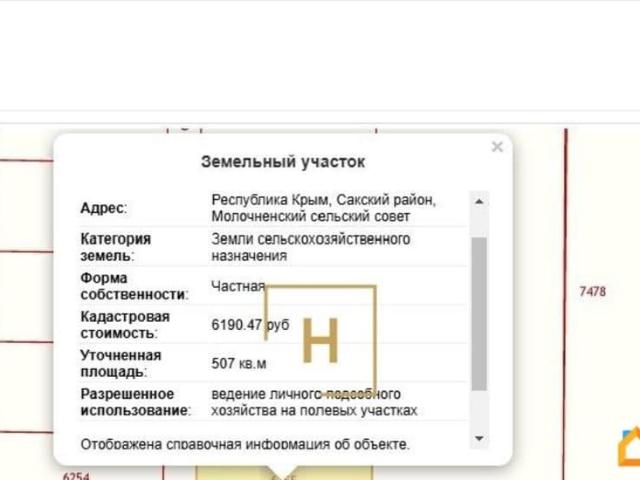Click the grey scrollbar thumb in popup

click(479, 314)
